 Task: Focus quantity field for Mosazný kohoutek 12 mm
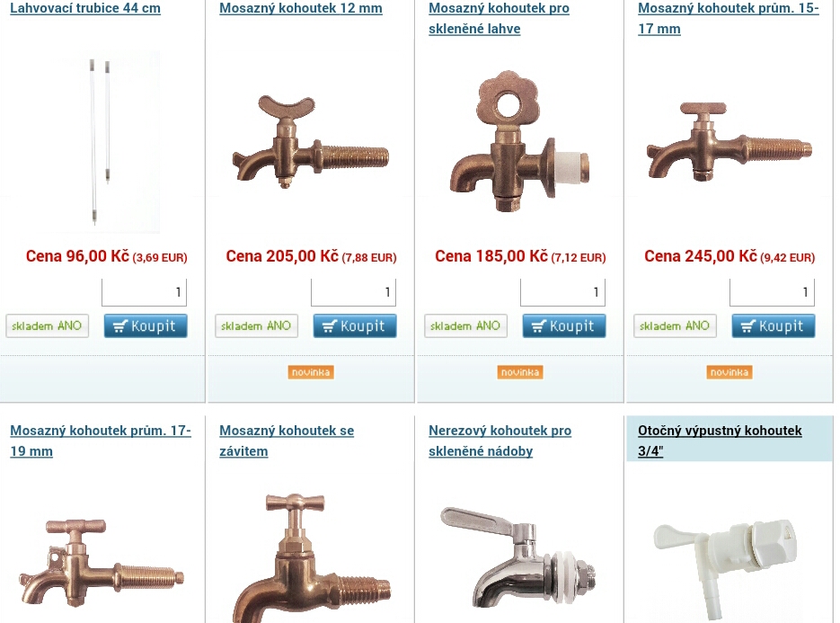354,292
